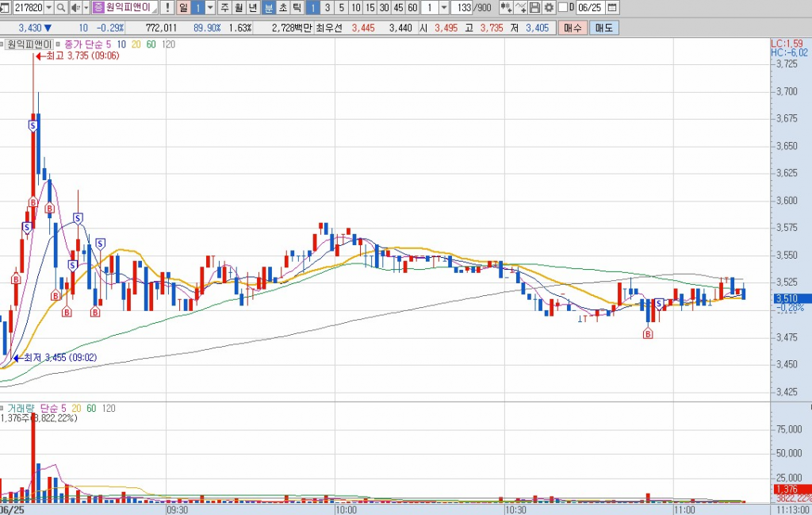
Task: Click the exclamation mark info icon
Action: click(167, 8)
